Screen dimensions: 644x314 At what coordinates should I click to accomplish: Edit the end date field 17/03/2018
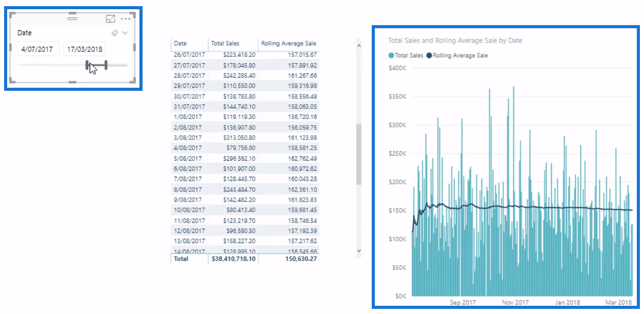pos(85,49)
